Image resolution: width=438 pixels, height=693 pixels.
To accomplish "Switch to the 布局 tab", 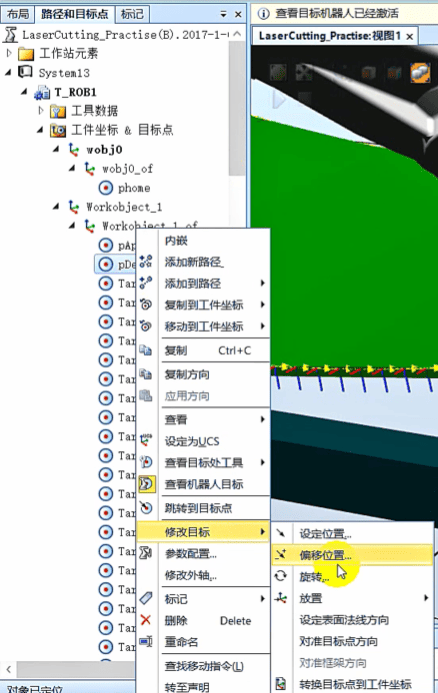I will (17, 14).
